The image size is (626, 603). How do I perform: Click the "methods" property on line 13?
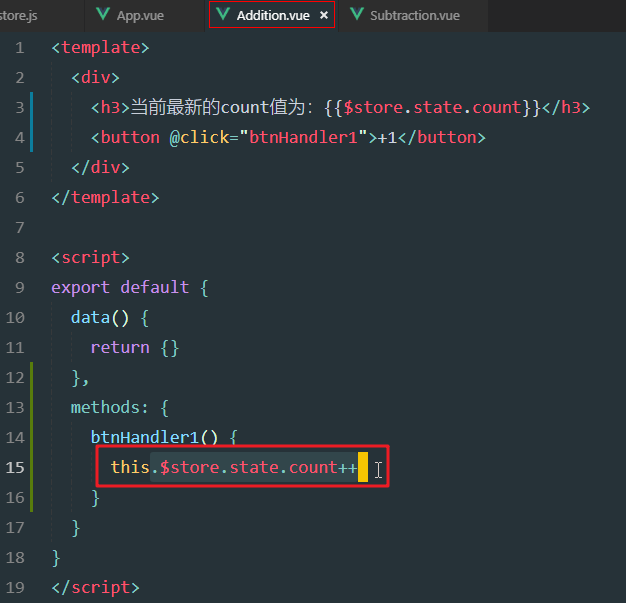104,407
